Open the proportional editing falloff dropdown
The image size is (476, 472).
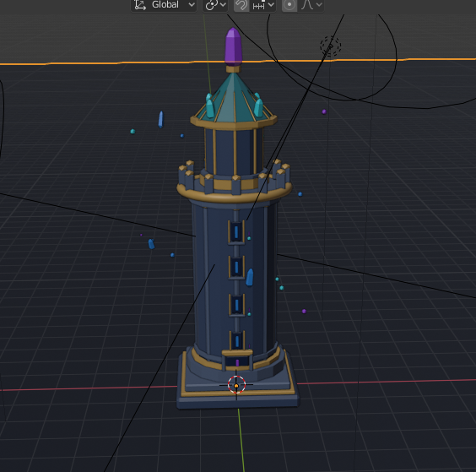coord(311,5)
